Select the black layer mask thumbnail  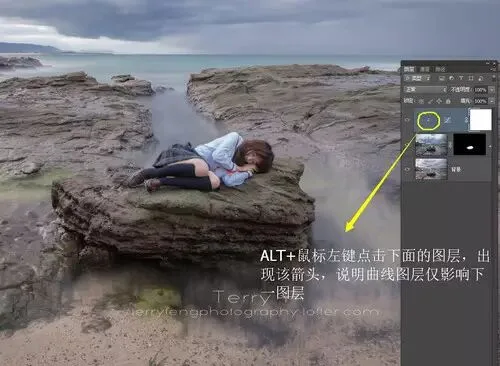(470, 145)
